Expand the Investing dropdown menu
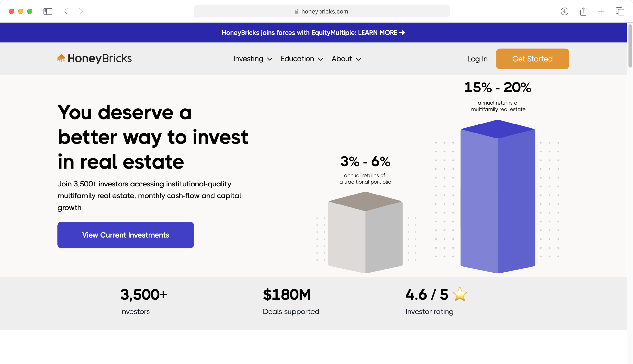Screen dimensions: 633x364 (x=252, y=59)
